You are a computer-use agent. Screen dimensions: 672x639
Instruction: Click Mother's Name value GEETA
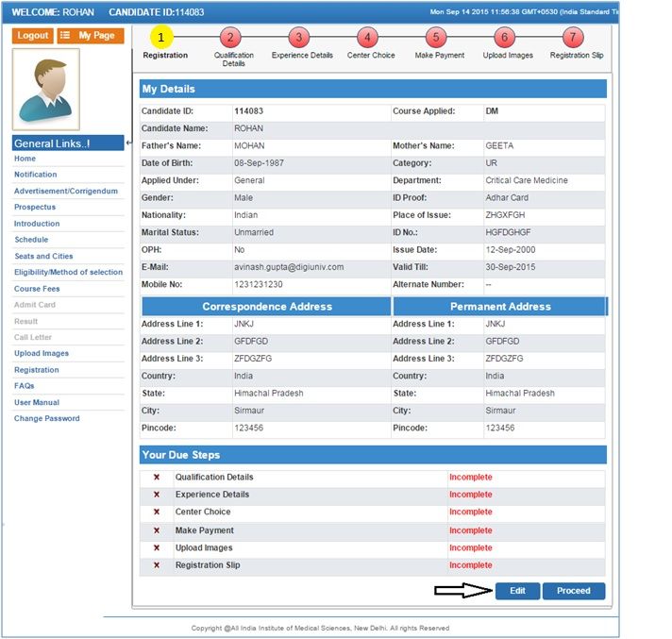point(499,145)
